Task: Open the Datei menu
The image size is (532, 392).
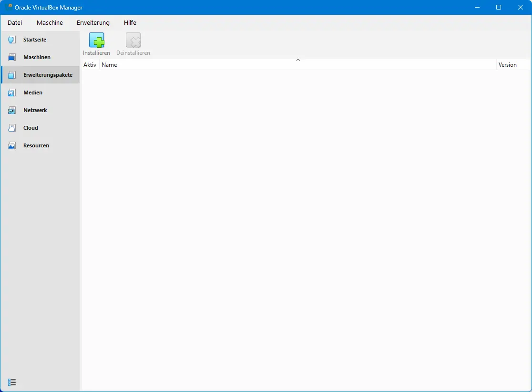Action: (x=15, y=22)
